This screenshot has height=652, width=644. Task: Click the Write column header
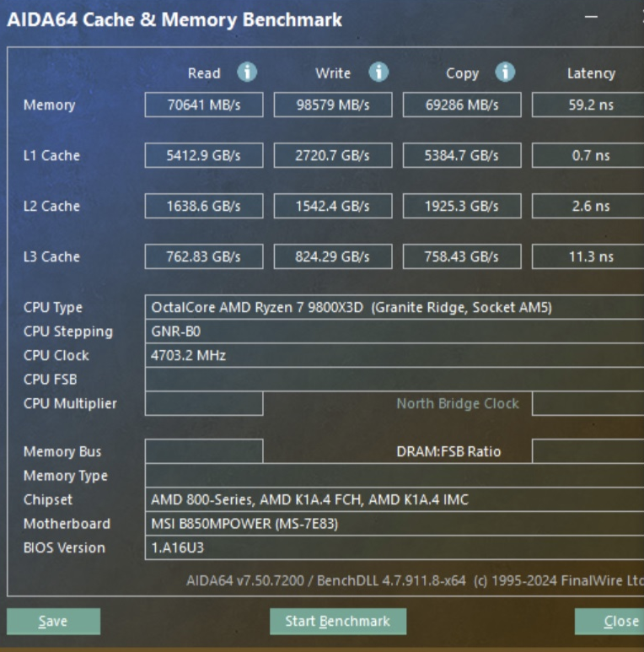tap(333, 73)
